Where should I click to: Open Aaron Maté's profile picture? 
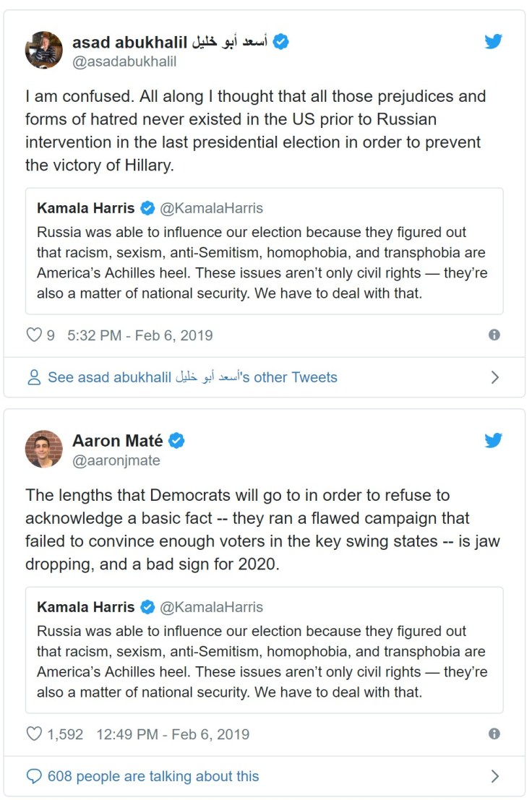click(x=44, y=449)
